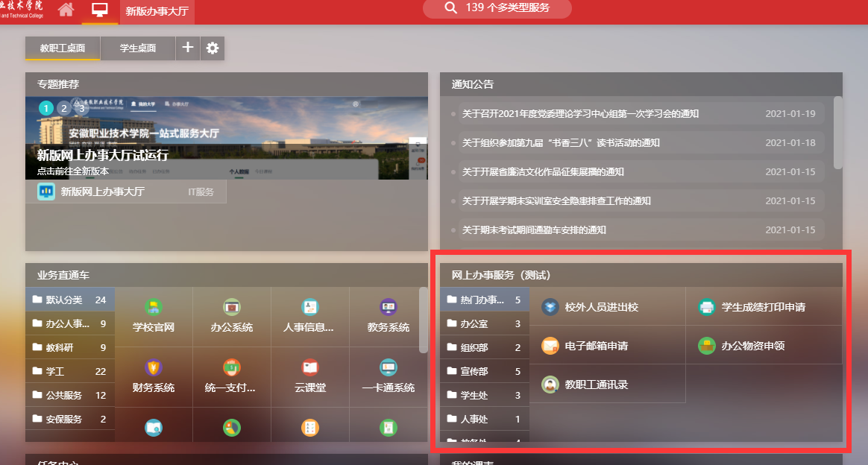The image size is (868, 465).
Task: Open 教务系统 icon
Action: point(388,316)
